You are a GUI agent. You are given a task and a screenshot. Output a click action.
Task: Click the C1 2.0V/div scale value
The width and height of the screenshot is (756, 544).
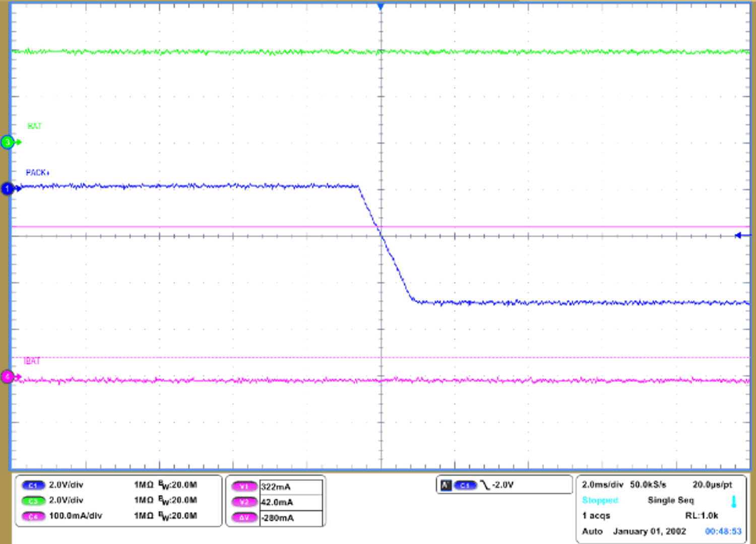pyautogui.click(x=66, y=485)
